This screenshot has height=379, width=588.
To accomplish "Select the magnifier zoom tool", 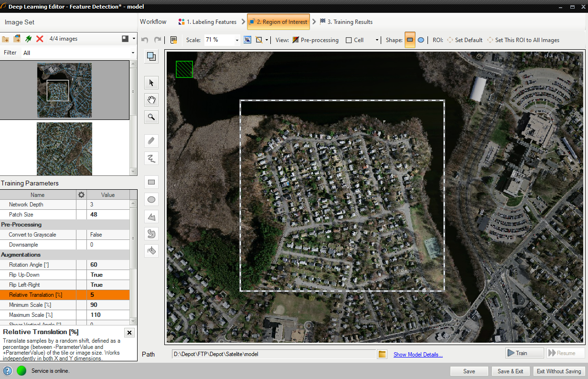I will [x=151, y=117].
